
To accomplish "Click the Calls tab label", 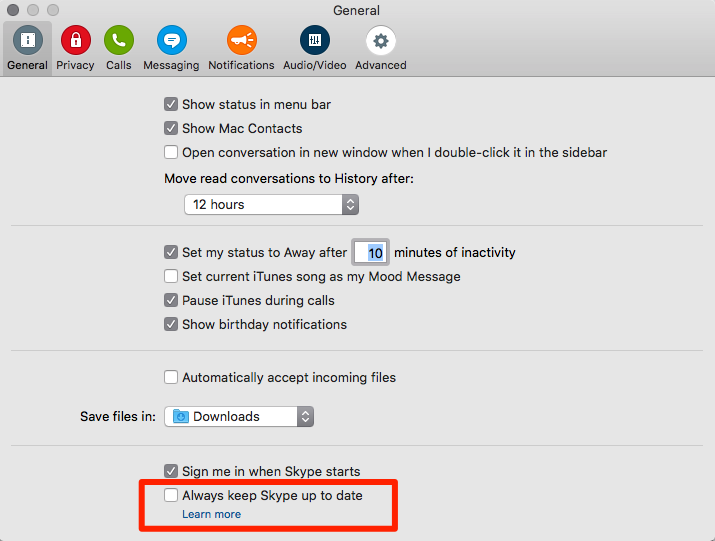I will [x=119, y=65].
